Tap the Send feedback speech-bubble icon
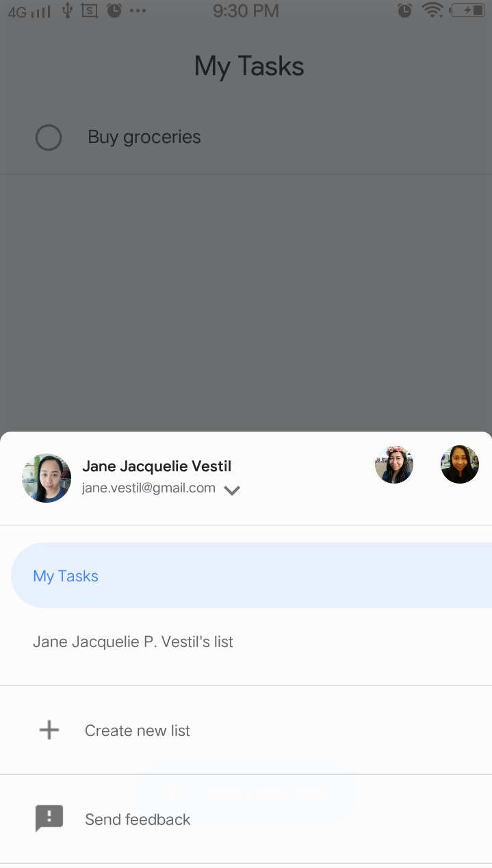The height and width of the screenshot is (868, 492). click(49, 819)
